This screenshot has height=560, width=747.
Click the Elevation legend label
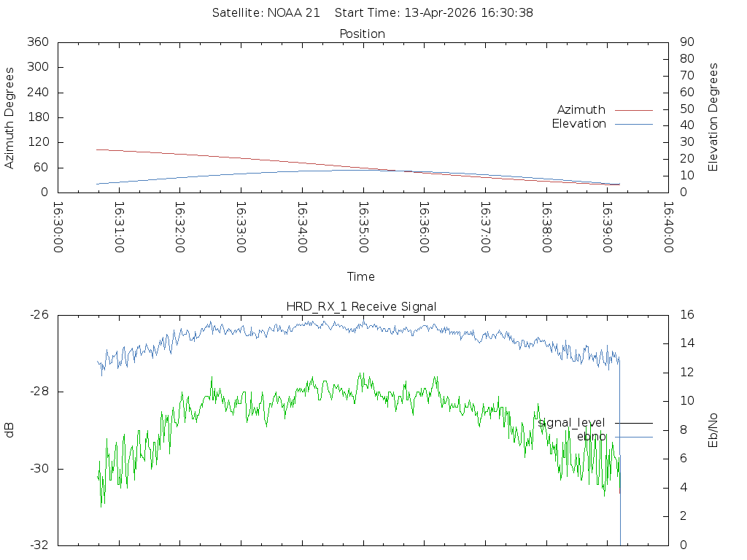(578, 124)
